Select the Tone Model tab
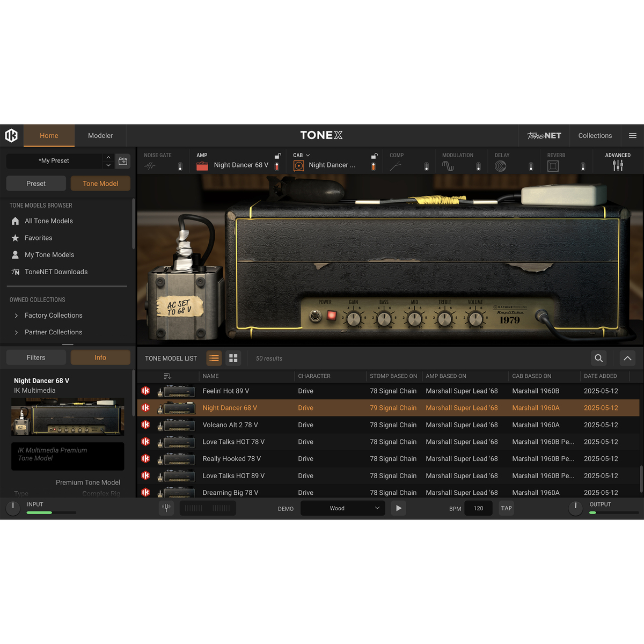This screenshot has height=644, width=644. 100,184
